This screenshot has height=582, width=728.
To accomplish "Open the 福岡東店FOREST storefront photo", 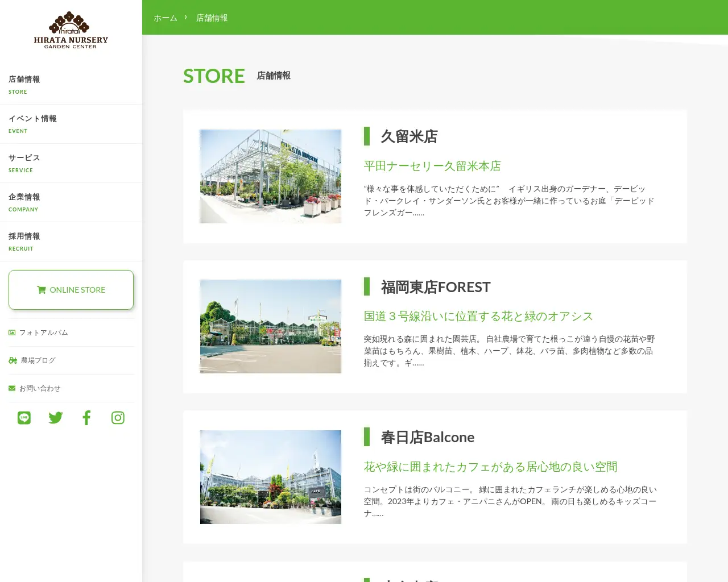I will click(x=270, y=326).
